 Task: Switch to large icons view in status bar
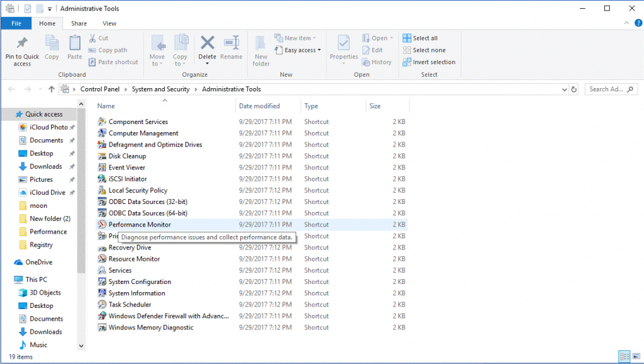pyautogui.click(x=636, y=356)
